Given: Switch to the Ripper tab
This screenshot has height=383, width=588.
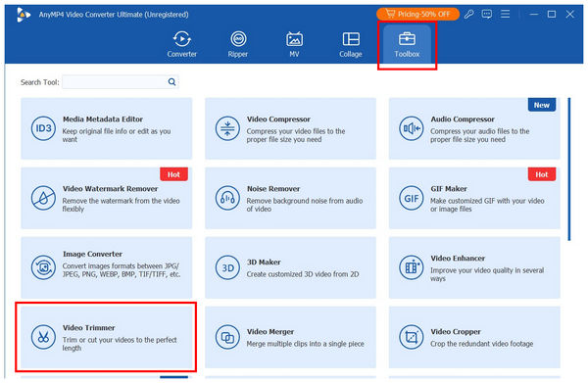Looking at the screenshot, I should tap(238, 45).
